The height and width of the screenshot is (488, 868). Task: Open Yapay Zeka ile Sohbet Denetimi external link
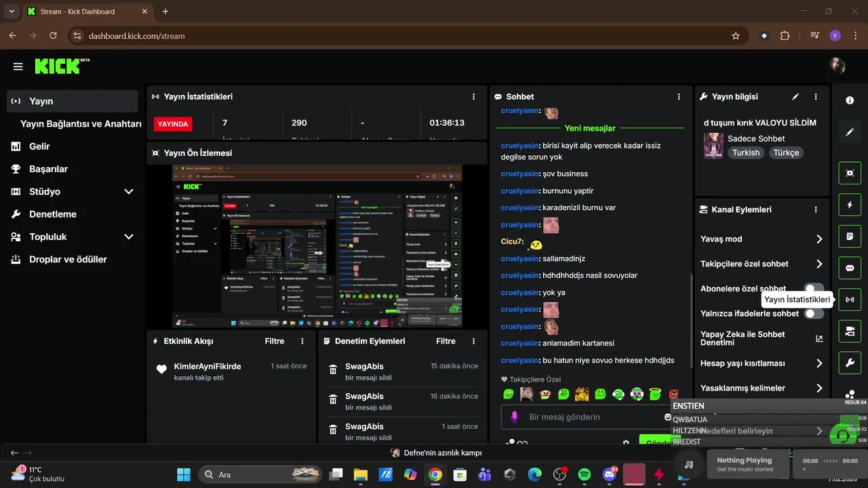tap(819, 338)
